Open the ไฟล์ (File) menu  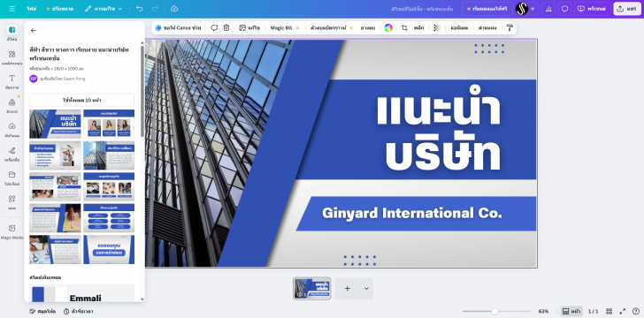click(x=31, y=9)
